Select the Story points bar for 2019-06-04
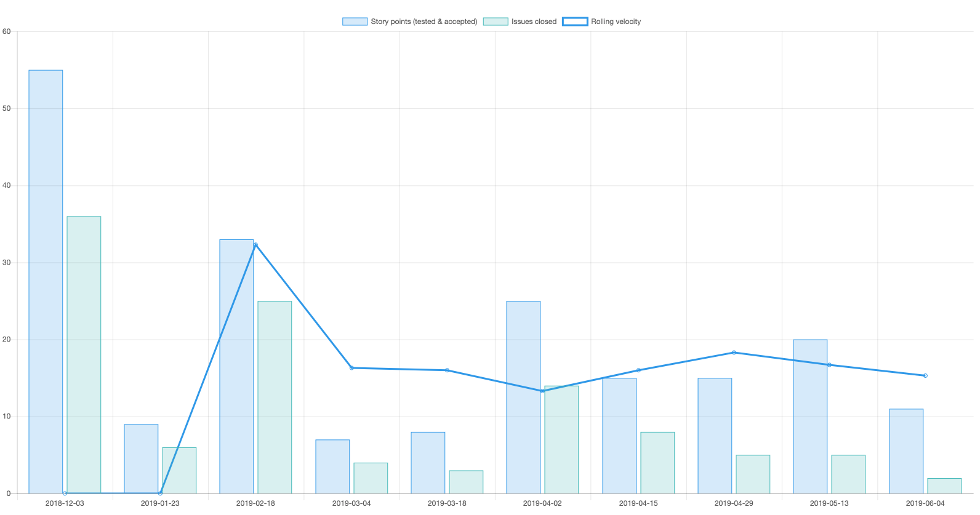Screen dimensions: 980x515 pos(906,451)
